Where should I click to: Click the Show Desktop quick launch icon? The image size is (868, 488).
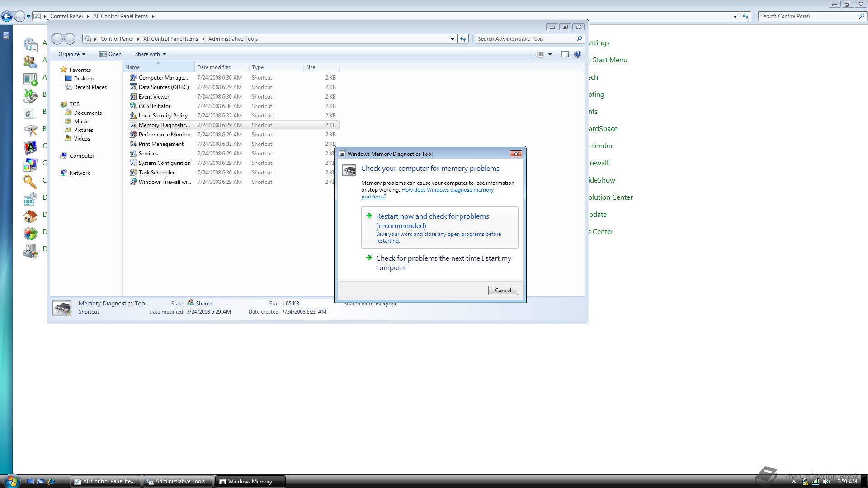pos(30,482)
